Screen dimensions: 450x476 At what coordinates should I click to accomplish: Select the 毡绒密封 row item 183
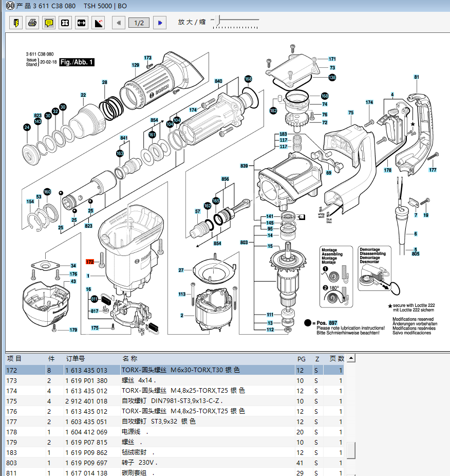pyautogui.click(x=175, y=453)
